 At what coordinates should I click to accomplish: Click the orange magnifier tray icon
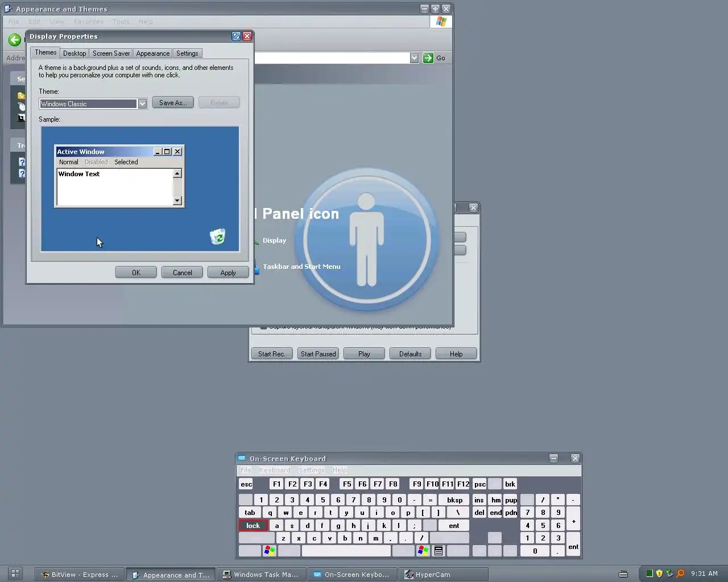coord(680,573)
